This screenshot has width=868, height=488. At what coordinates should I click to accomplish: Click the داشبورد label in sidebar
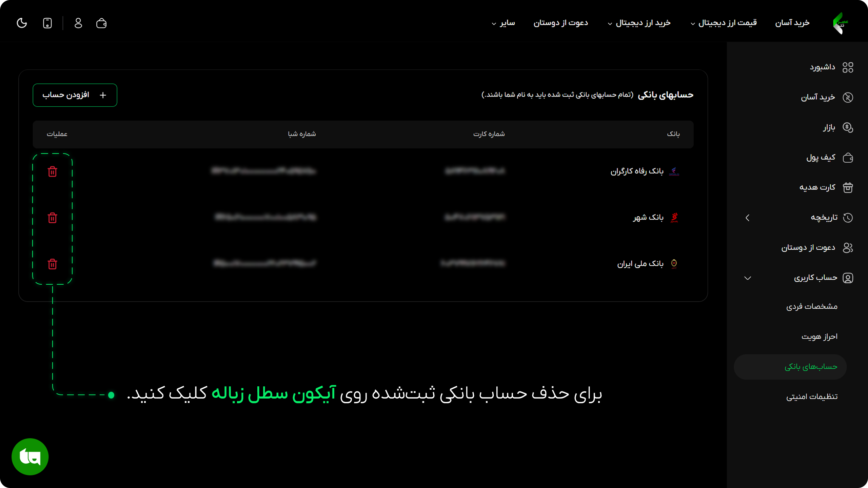(x=822, y=67)
